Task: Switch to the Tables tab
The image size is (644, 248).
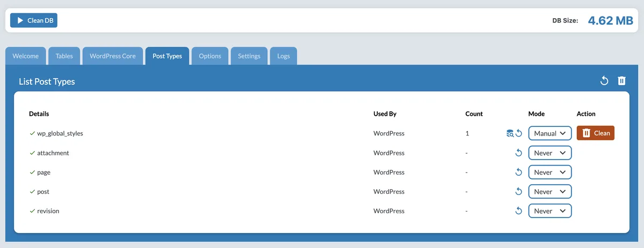Action: (64, 56)
